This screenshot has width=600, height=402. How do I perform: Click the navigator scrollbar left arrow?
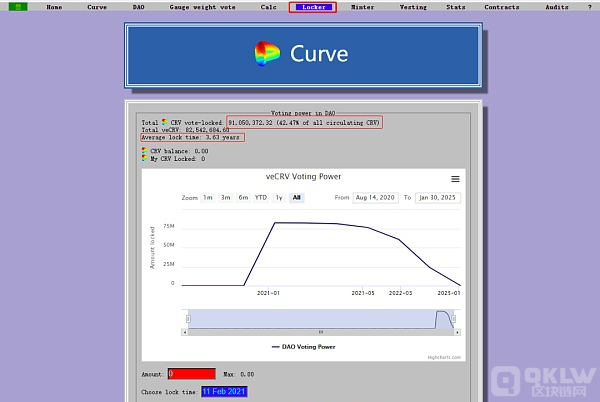[185, 332]
